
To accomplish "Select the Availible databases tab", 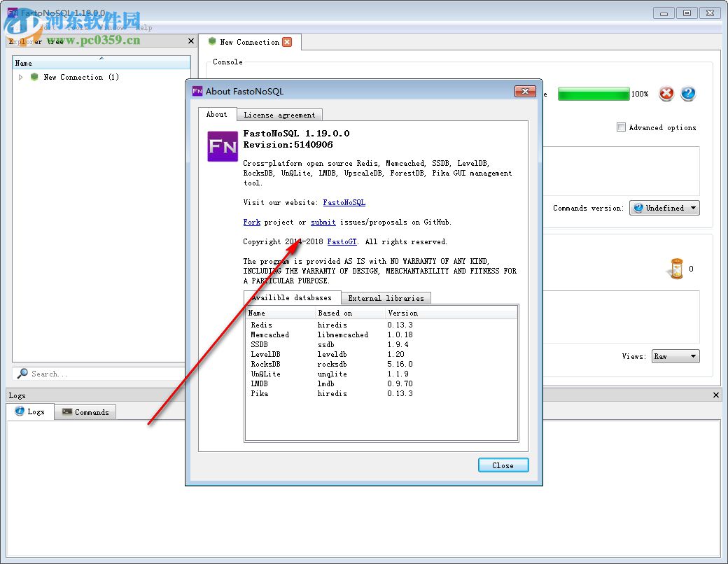I will click(293, 297).
